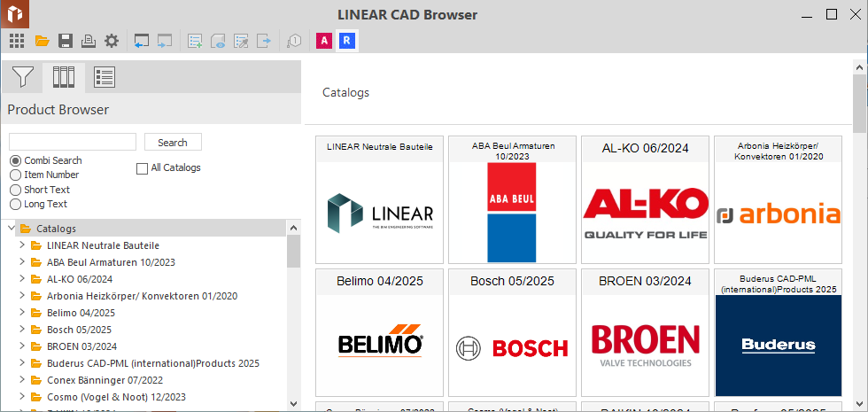The width and height of the screenshot is (868, 412).
Task: Expand Buderus CAD-PML tree node
Action: coord(22,362)
